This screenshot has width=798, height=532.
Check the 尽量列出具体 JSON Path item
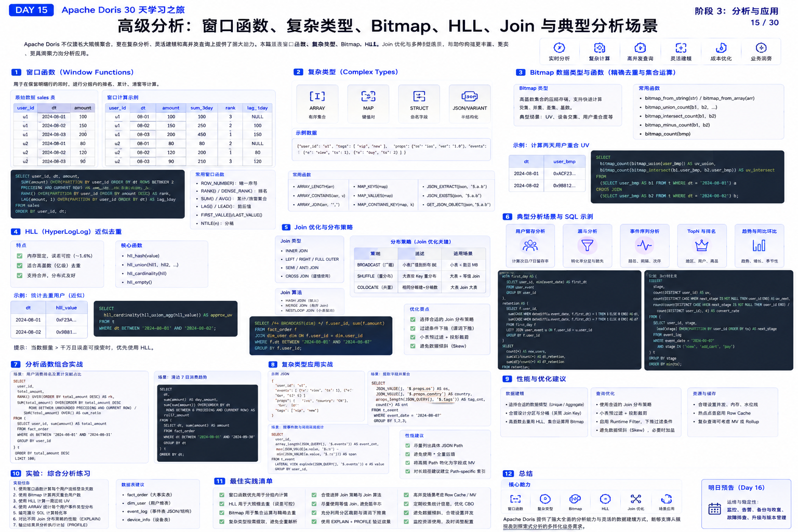pyautogui.click(x=408, y=446)
